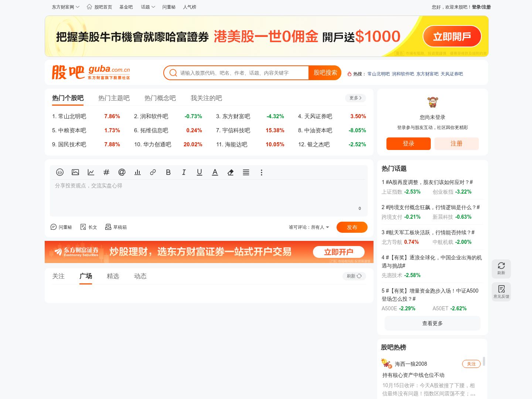
Task: Mention a user with the @ icon
Action: point(122,172)
